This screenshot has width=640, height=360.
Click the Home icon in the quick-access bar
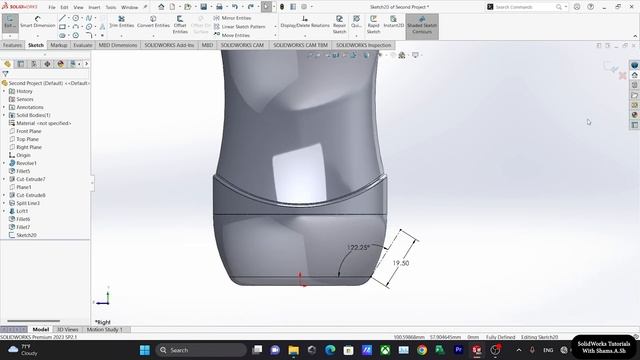point(161,7)
